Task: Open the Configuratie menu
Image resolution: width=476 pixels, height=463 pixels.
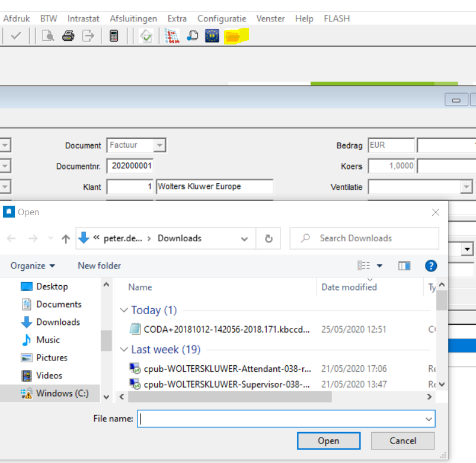Action: coord(222,18)
